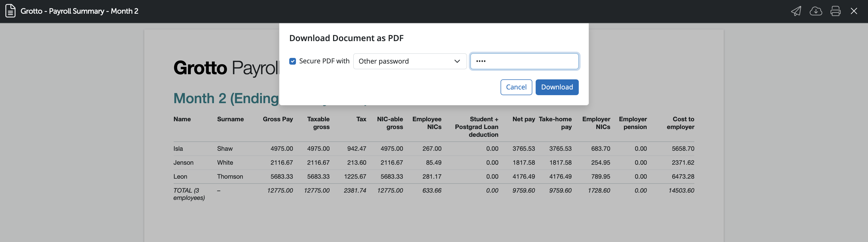Image resolution: width=868 pixels, height=242 pixels.
Task: Click the surname White
Action: pos(225,163)
